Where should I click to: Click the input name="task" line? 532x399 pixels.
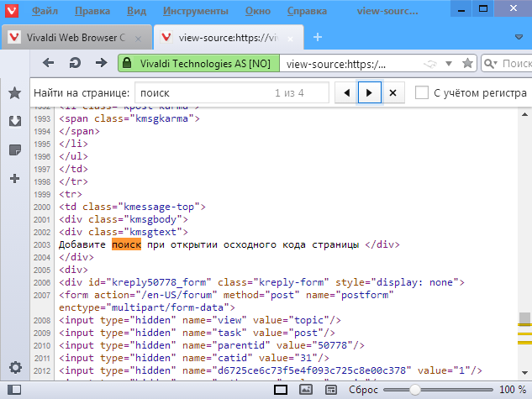(x=197, y=333)
